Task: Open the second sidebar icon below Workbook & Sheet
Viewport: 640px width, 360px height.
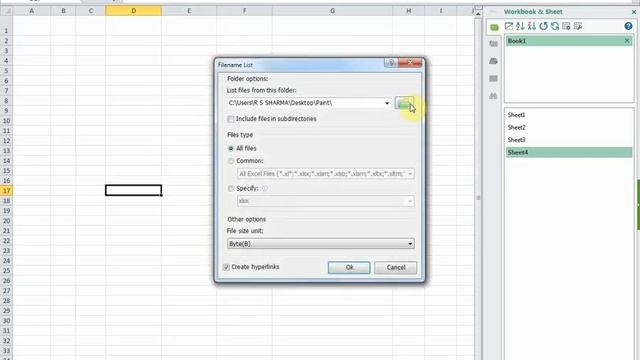Action: click(x=493, y=44)
